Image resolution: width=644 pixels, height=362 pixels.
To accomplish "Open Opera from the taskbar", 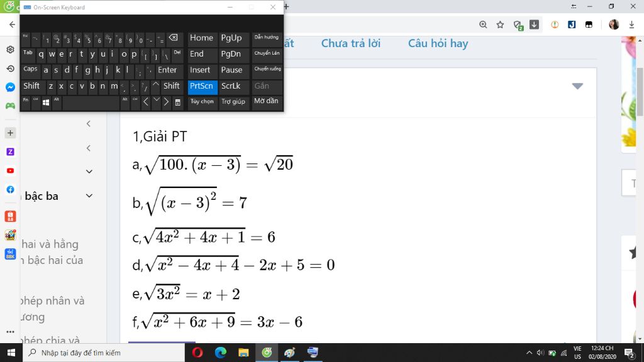I will [197, 353].
